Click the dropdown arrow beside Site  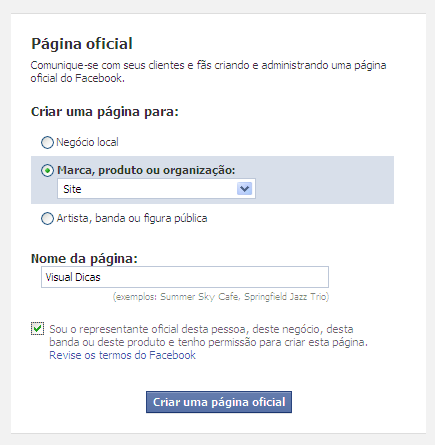coord(244,189)
